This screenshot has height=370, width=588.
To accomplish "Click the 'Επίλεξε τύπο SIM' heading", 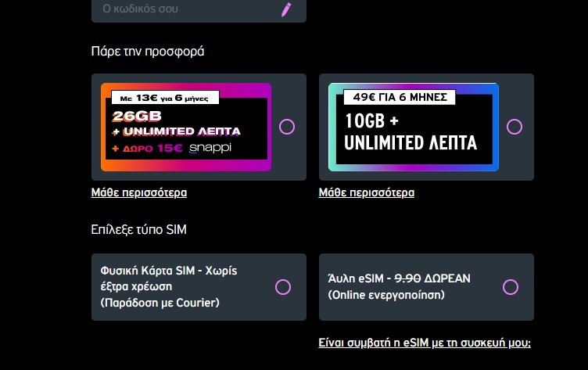I will click(138, 229).
